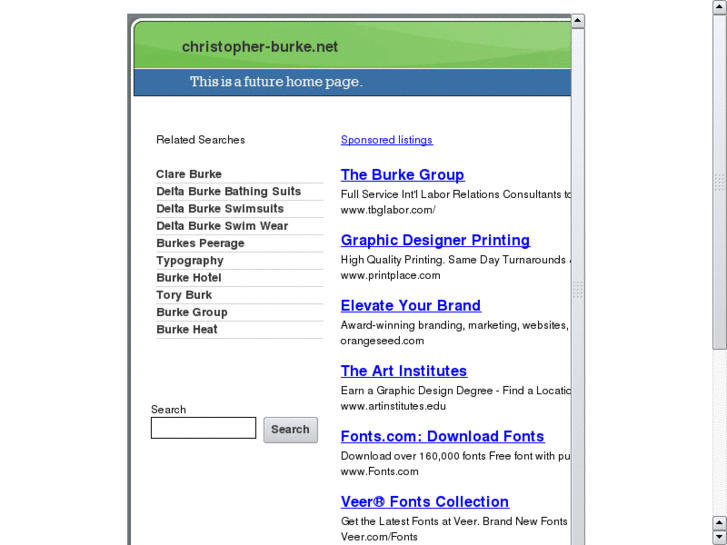
Task: Click 'Earn a Graphic Design Degree' description
Action: tap(455, 390)
